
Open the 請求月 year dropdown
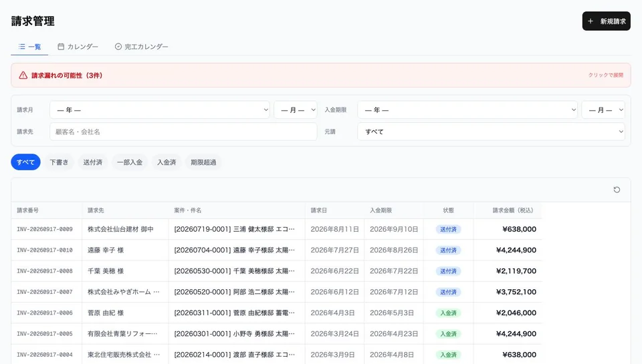160,110
